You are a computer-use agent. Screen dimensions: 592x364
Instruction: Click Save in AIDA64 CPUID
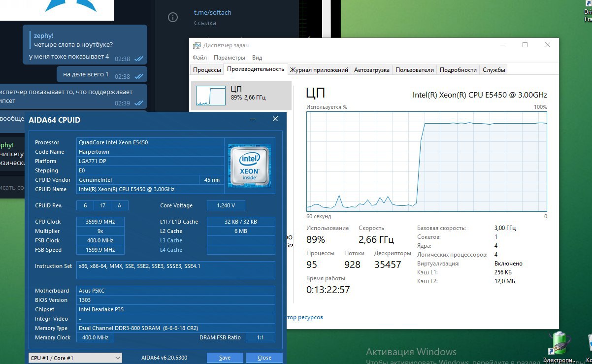pos(225,358)
